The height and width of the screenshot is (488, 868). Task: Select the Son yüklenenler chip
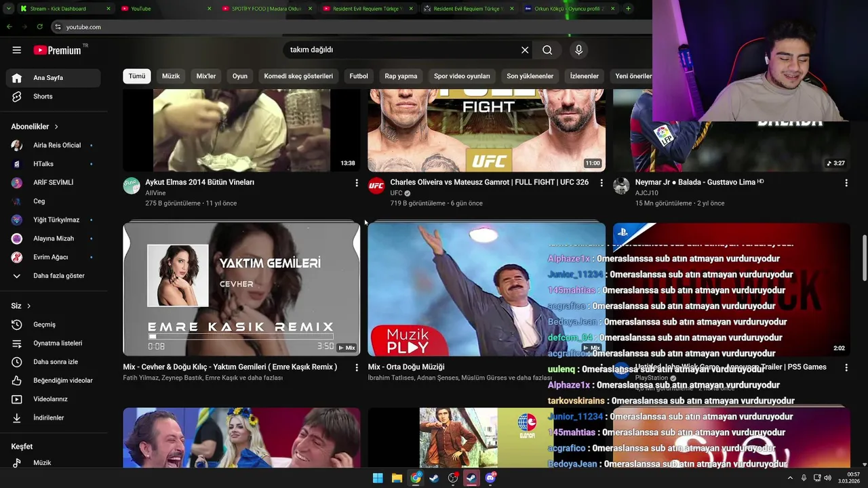coord(530,76)
